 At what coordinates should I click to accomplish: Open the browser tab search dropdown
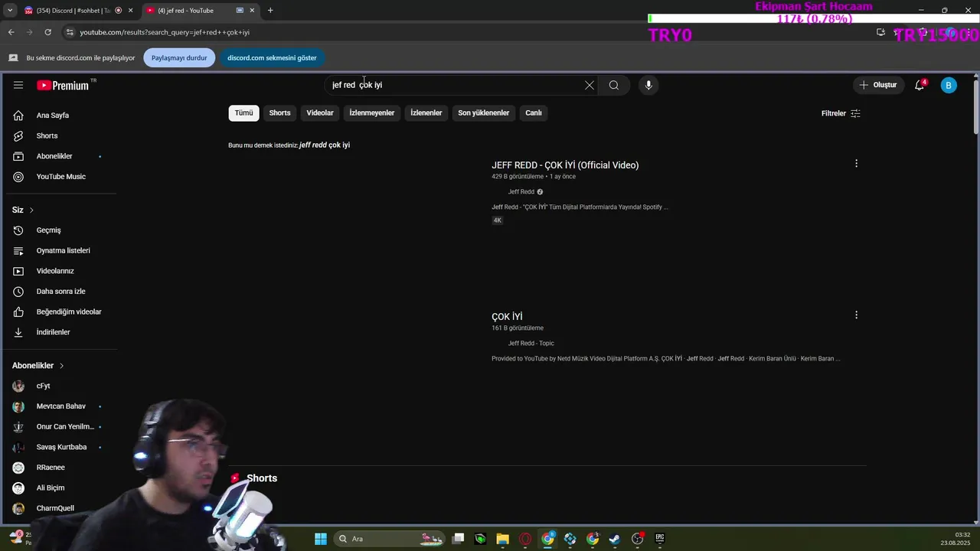pyautogui.click(x=10, y=10)
